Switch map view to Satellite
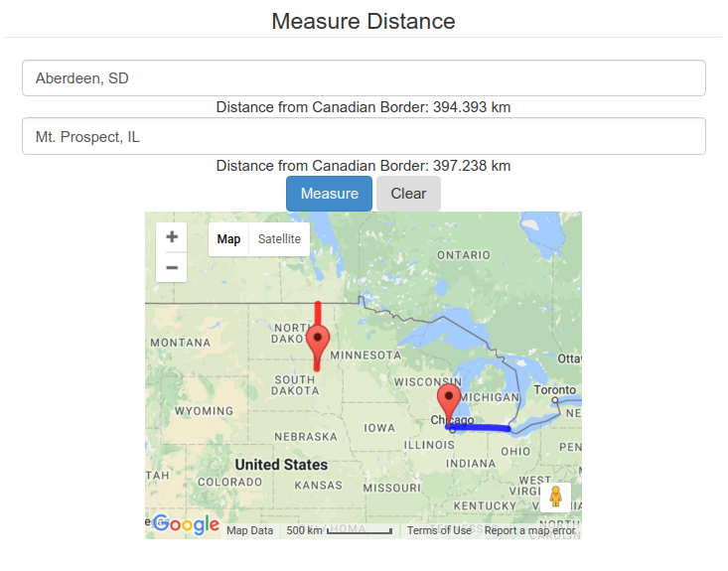The width and height of the screenshot is (728, 571). coord(279,239)
